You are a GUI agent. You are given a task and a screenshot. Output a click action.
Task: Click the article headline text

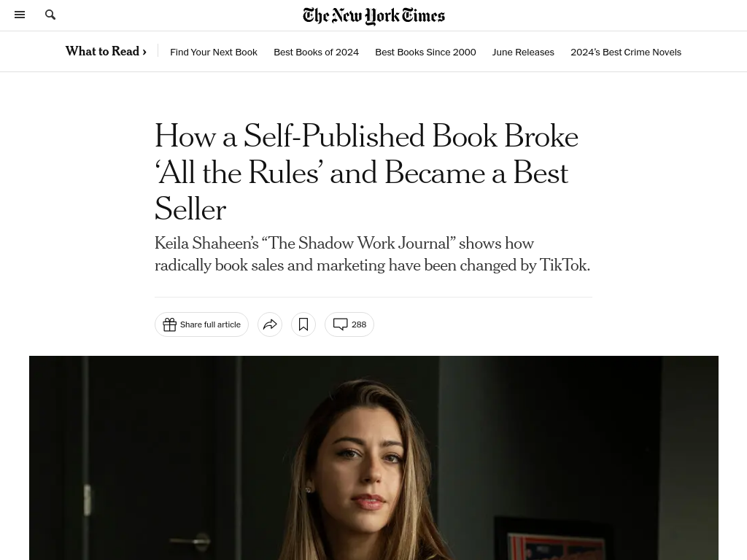click(367, 172)
